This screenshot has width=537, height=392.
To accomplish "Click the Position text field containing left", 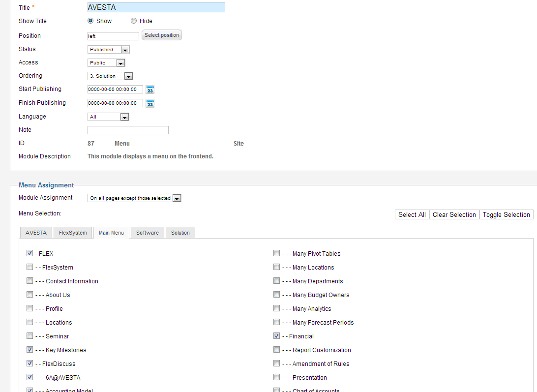I will [x=114, y=36].
